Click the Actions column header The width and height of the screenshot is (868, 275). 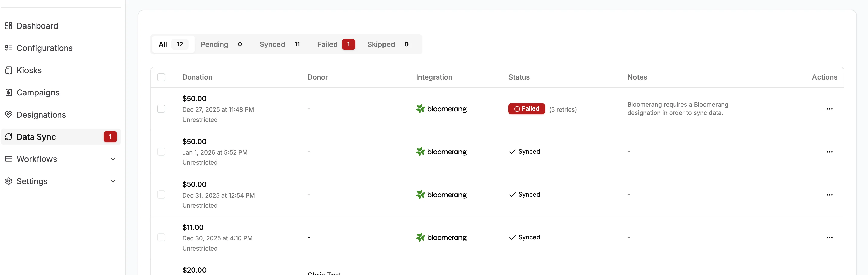point(825,77)
